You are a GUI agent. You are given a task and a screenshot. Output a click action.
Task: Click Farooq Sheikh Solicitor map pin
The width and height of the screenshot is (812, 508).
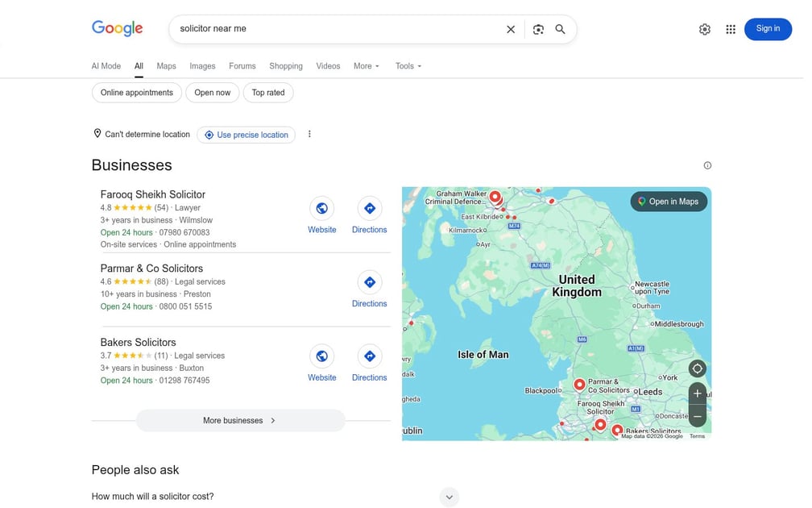[600, 424]
